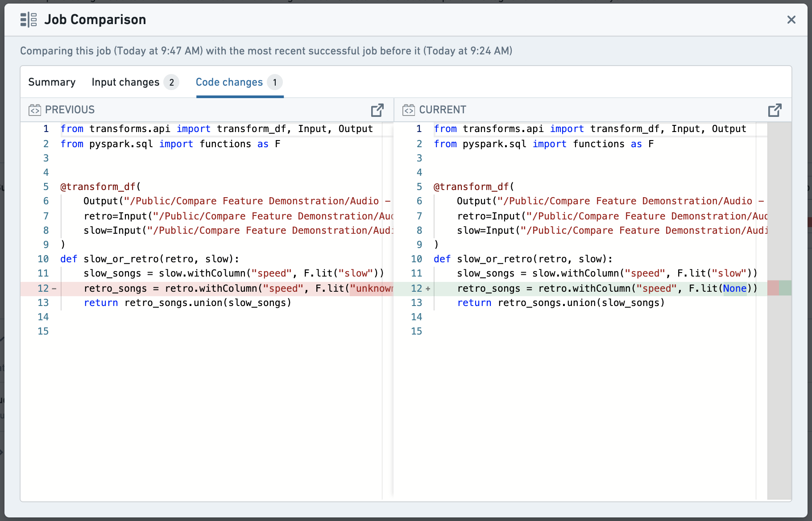Click the job comparison timestamp description
Viewport: 812px width, 521px height.
tap(266, 51)
